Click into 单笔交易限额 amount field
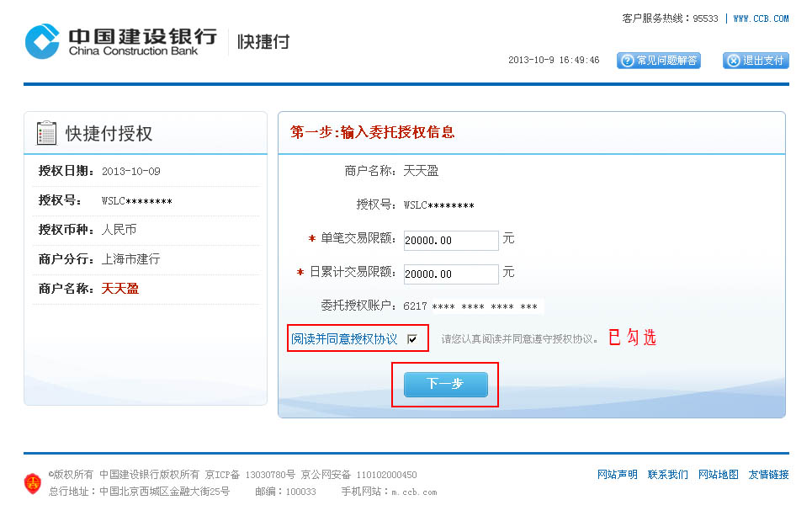Viewport: 812px width, 516px height. tap(451, 241)
